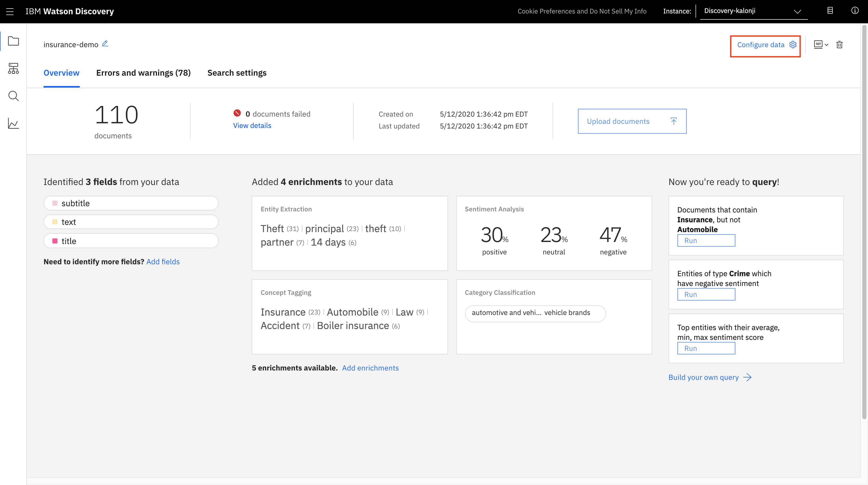This screenshot has width=868, height=485.
Task: Open the hamburger navigation menu
Action: pos(10,11)
